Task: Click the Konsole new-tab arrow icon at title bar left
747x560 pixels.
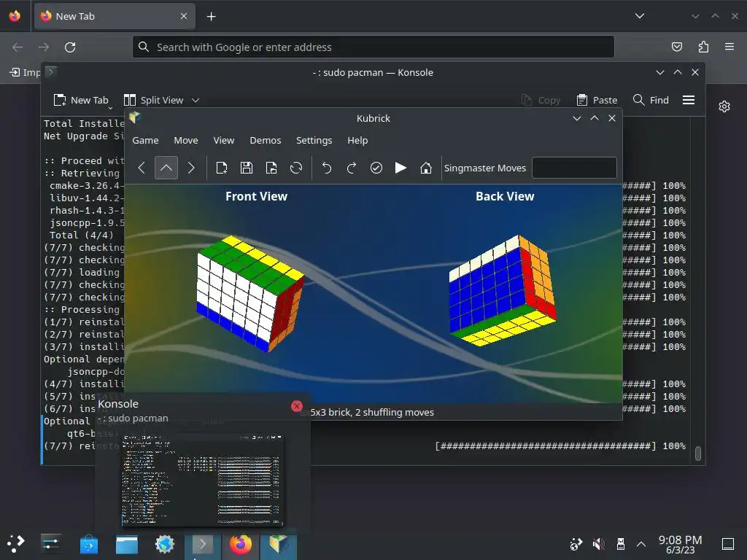Action: click(x=50, y=72)
